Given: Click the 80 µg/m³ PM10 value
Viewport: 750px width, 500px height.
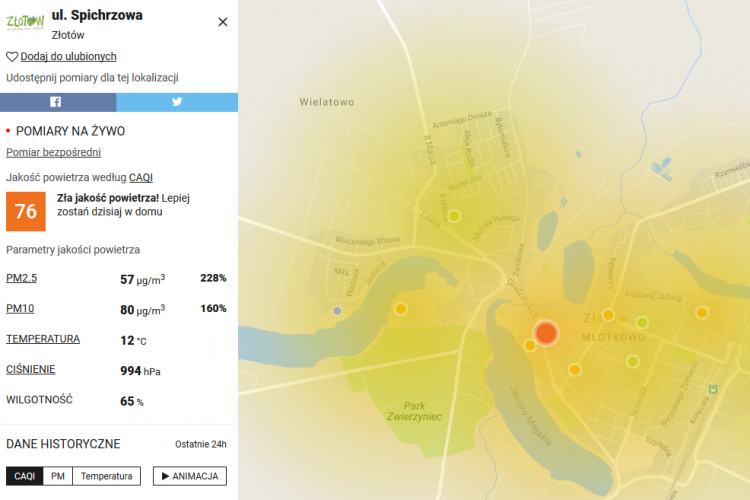Looking at the screenshot, I should pos(143,310).
